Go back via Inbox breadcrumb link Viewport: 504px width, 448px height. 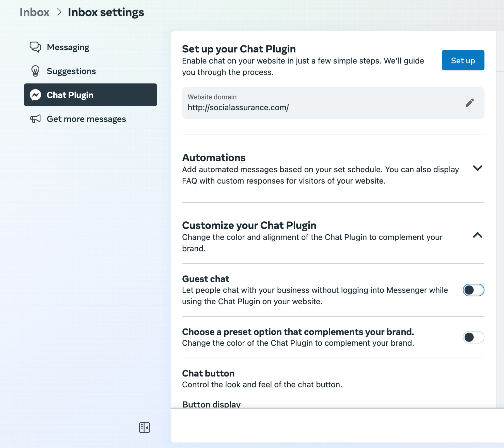point(35,12)
